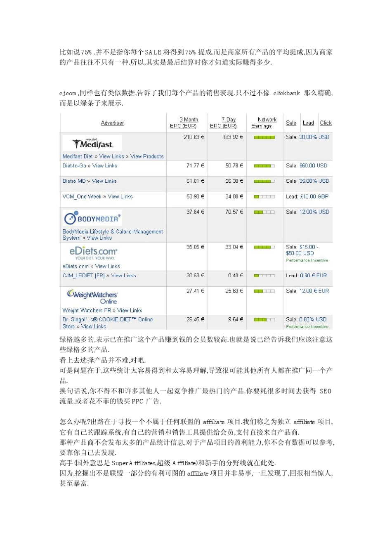Click the 163.92 € seven-day EPC value
Screen dimensions: 392x554
[x=233, y=137]
